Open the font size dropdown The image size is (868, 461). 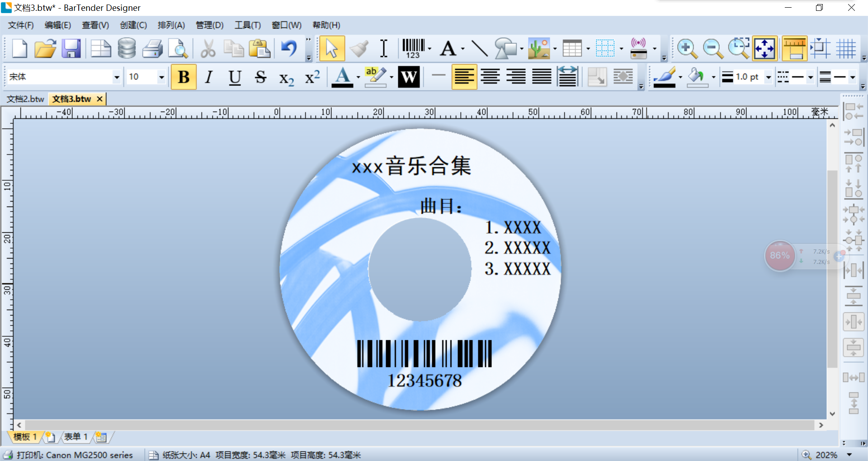[x=161, y=77]
